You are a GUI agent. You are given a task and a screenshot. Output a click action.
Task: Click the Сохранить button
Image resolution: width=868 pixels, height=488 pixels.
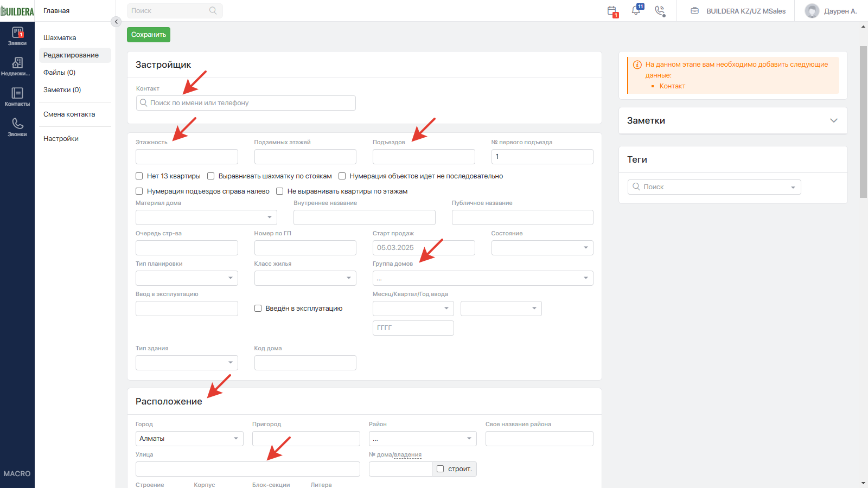click(149, 35)
